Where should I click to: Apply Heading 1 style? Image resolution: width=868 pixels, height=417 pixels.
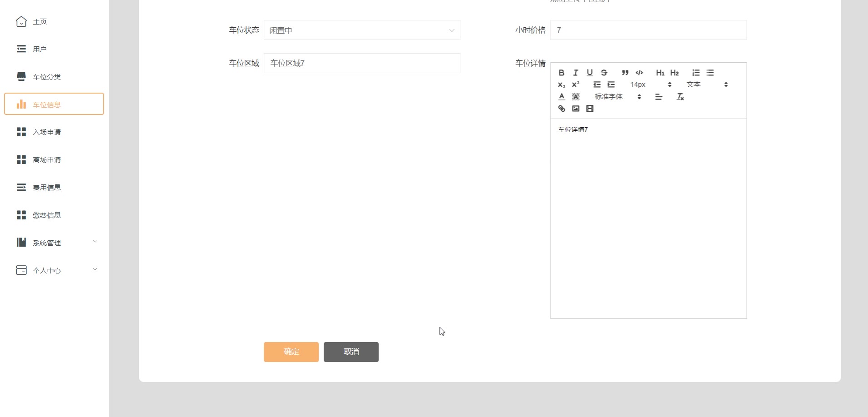661,73
